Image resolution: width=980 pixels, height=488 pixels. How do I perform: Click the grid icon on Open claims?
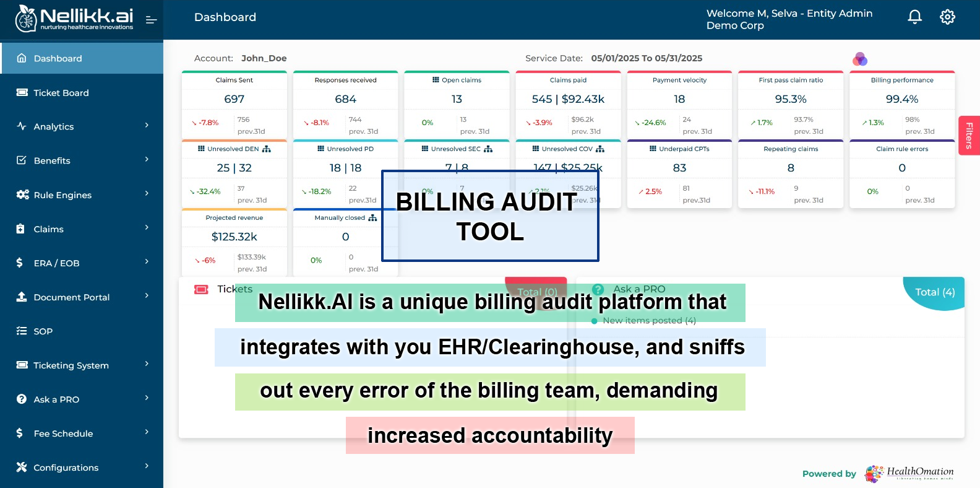point(436,81)
